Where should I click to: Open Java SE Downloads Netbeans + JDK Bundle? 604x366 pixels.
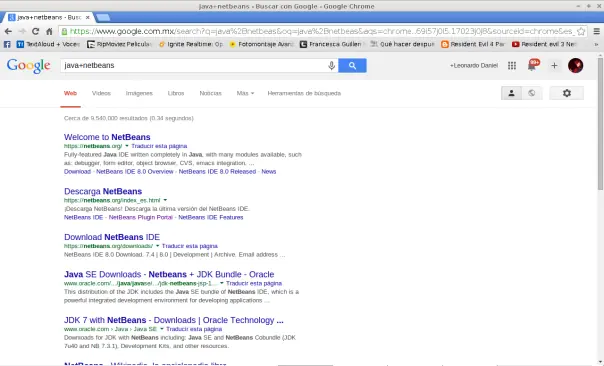click(169, 275)
